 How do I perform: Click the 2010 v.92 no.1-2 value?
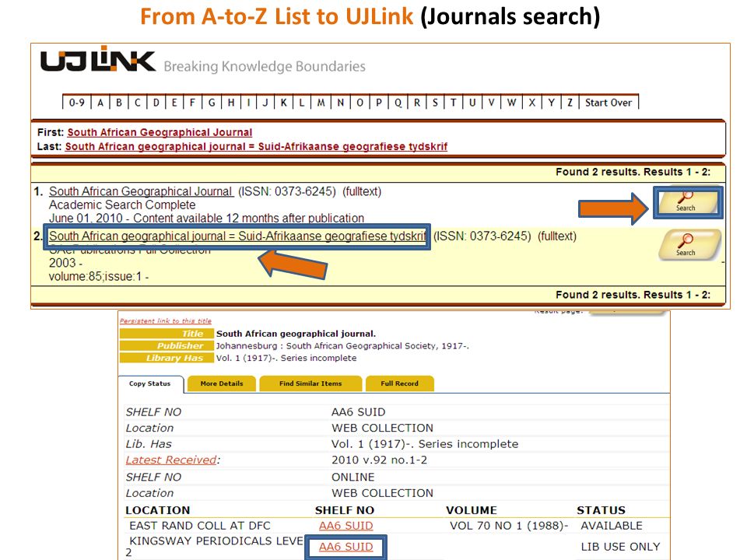[x=379, y=460]
